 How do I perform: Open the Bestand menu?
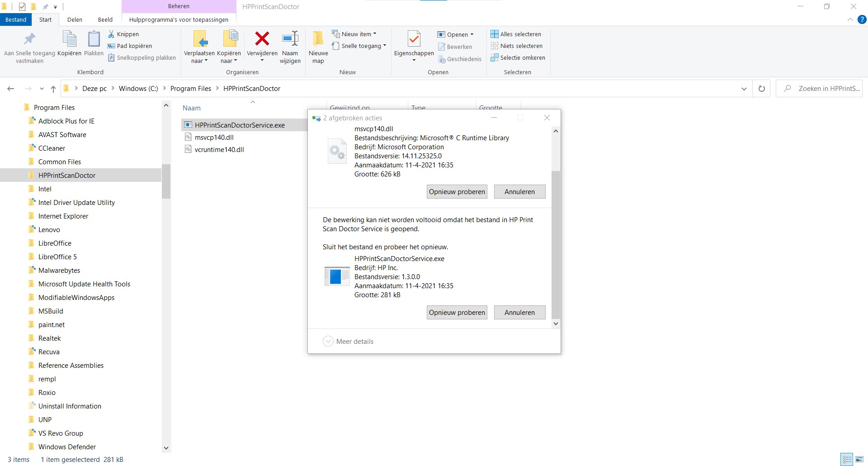point(16,19)
